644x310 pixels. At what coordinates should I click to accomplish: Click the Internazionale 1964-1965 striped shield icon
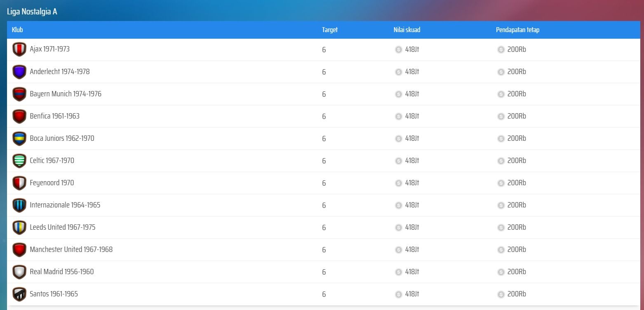point(19,205)
